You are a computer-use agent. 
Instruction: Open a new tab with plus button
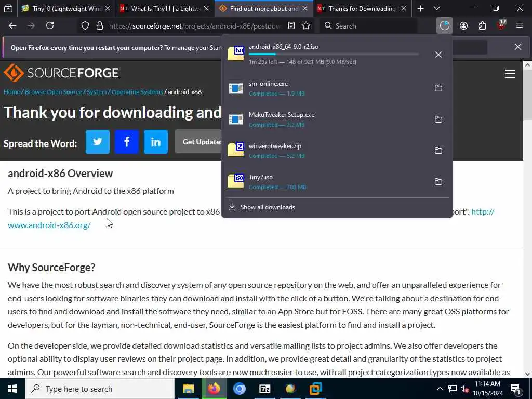(x=420, y=8)
